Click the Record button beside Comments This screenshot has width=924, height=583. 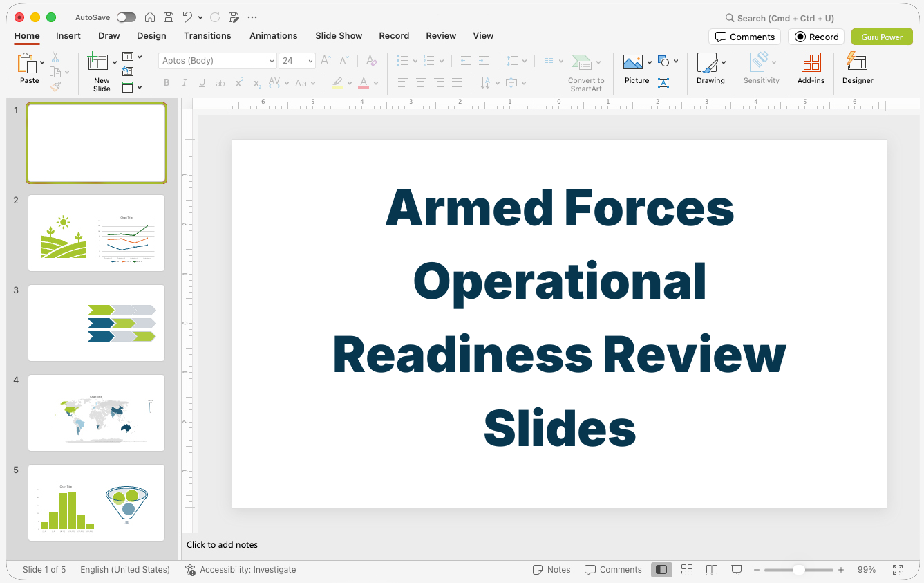pos(816,37)
